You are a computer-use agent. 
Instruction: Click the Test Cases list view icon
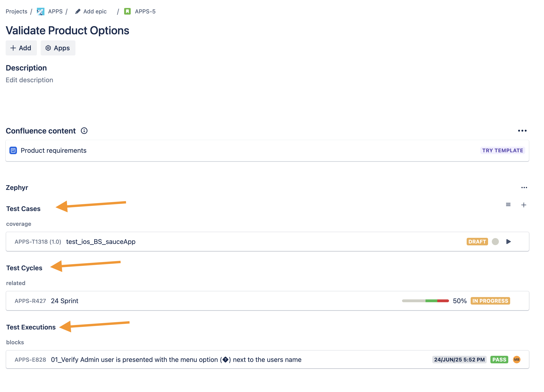pos(508,205)
